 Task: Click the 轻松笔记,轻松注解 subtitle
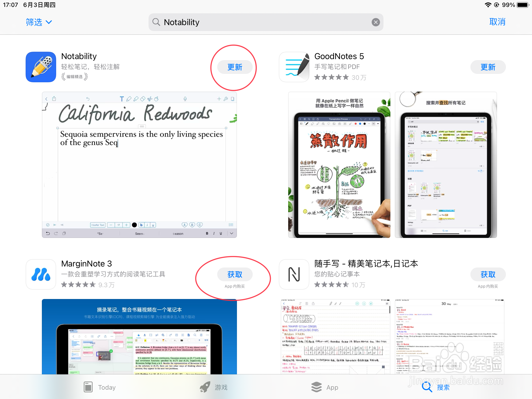[90, 67]
